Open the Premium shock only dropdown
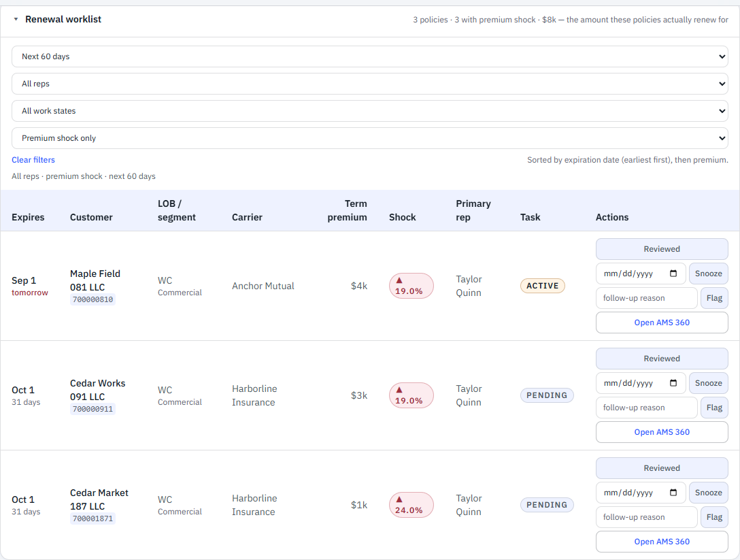This screenshot has width=740, height=560. point(369,138)
